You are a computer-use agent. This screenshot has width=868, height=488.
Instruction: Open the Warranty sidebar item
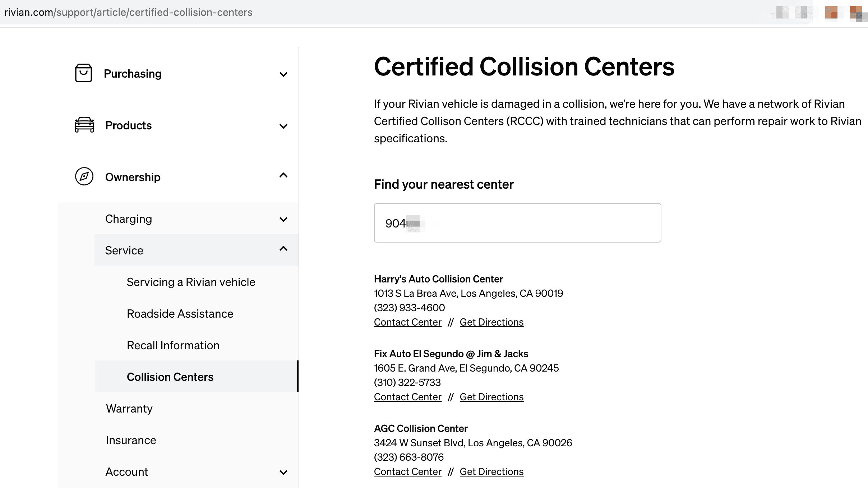tap(129, 409)
